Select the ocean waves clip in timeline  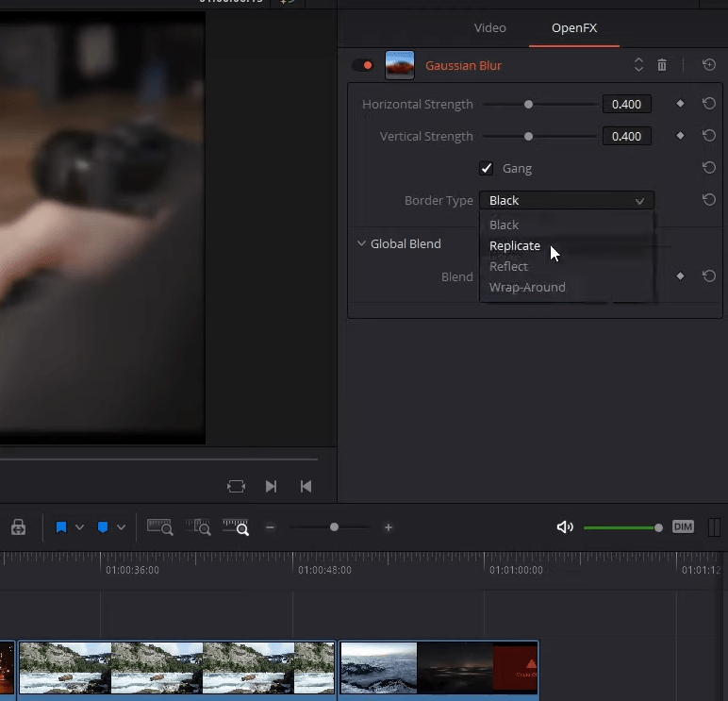pos(439,669)
